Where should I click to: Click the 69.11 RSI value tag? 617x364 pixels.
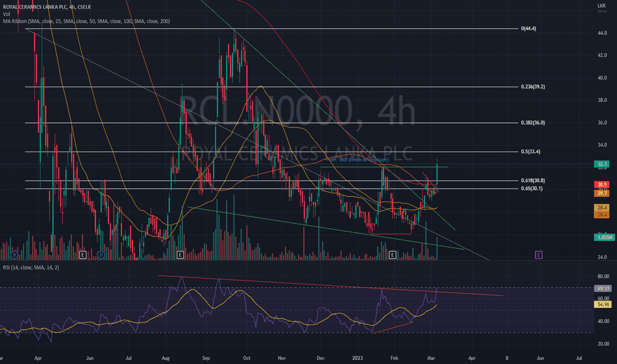(x=603, y=289)
